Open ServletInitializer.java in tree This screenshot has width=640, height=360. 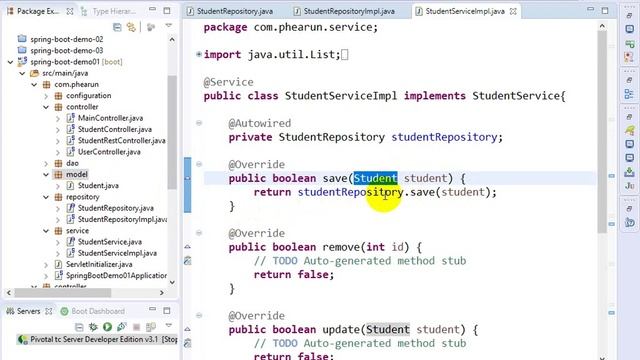[x=99, y=264]
